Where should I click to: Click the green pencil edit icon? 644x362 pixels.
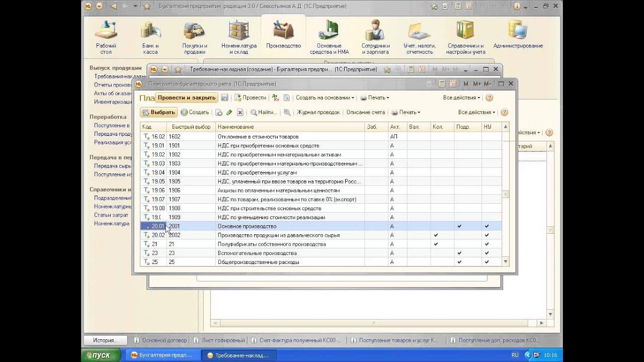point(229,112)
